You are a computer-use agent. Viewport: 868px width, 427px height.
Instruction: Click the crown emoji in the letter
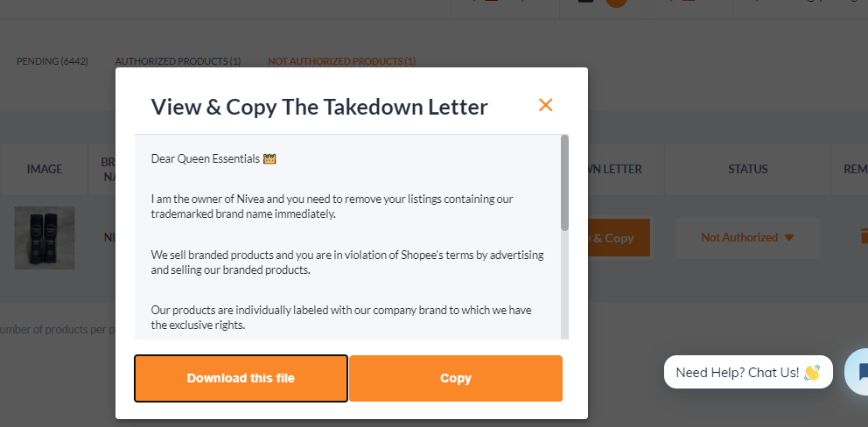coord(269,159)
